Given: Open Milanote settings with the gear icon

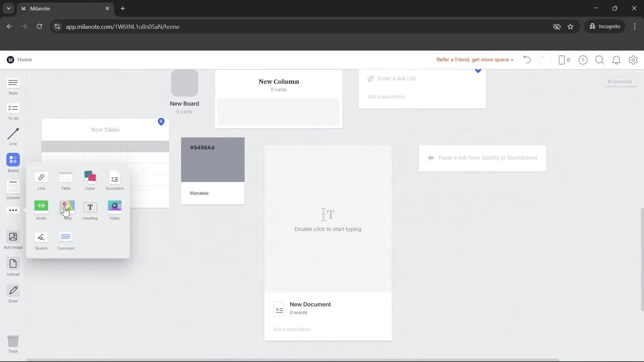Looking at the screenshot, I should tap(633, 60).
